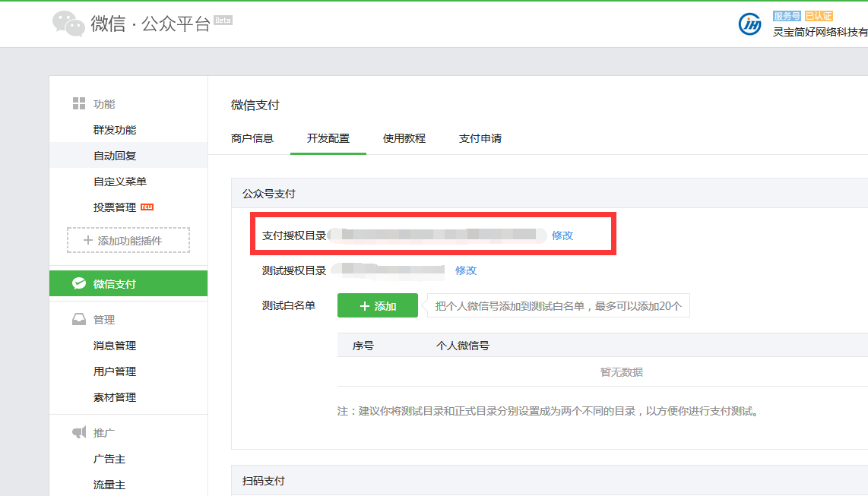Click the account avatar icon
Viewport: 868px width, 496px height.
[x=750, y=24]
